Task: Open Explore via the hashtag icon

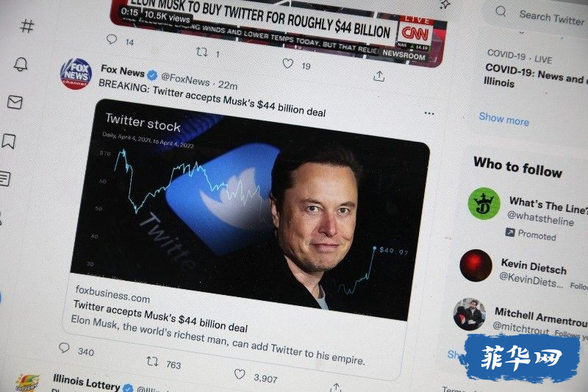Action: 27,26
